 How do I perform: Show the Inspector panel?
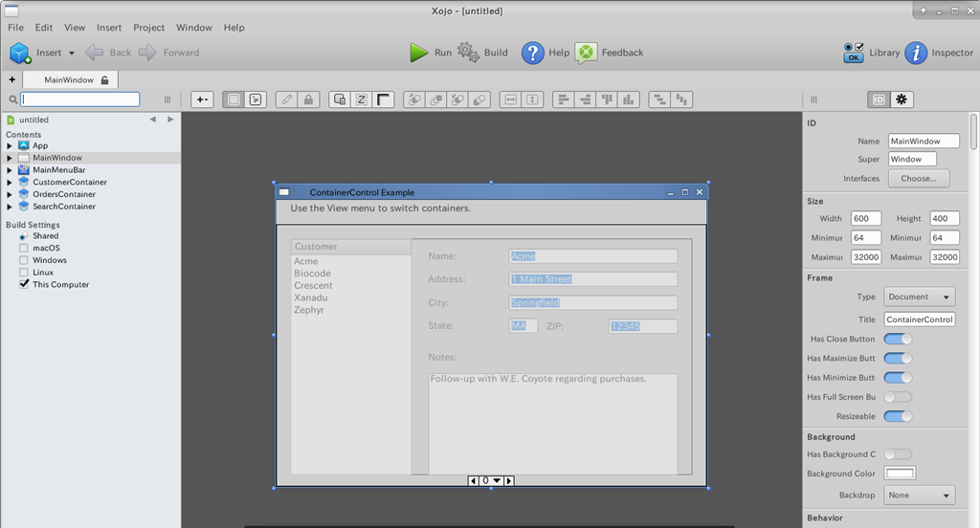tap(939, 53)
